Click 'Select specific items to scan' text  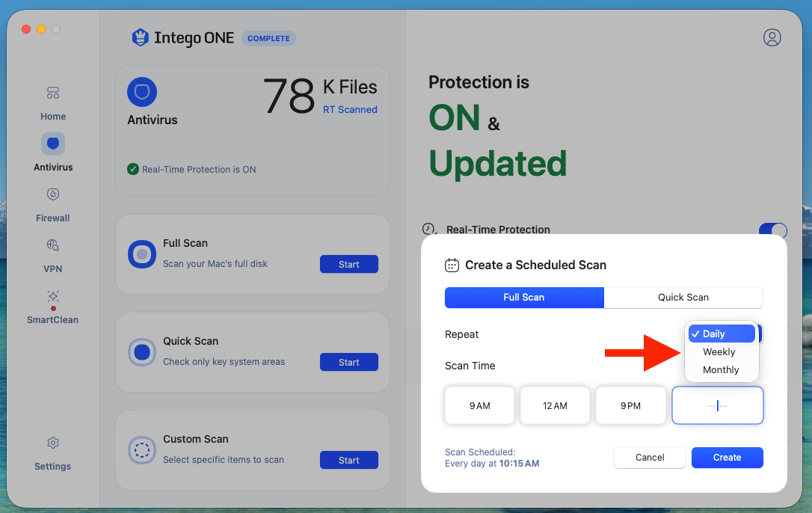pos(224,460)
